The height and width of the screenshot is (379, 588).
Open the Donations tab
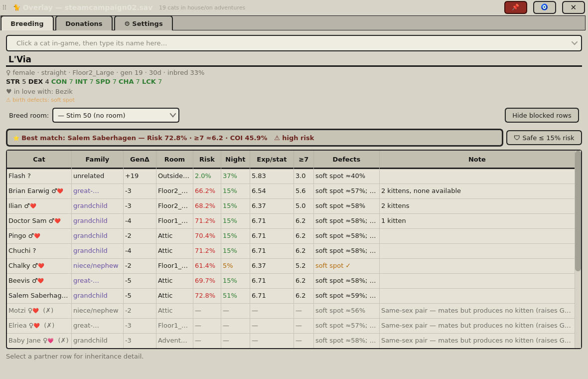[x=84, y=23]
